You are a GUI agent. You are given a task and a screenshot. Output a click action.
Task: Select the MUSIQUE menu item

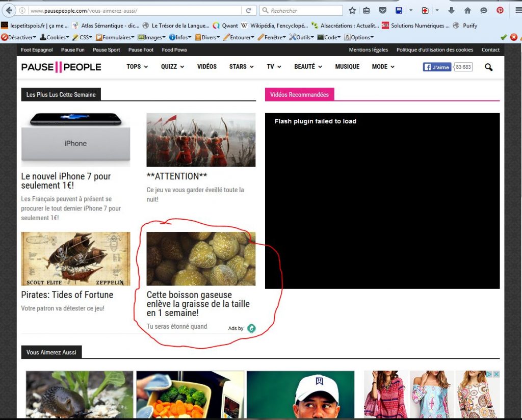347,67
